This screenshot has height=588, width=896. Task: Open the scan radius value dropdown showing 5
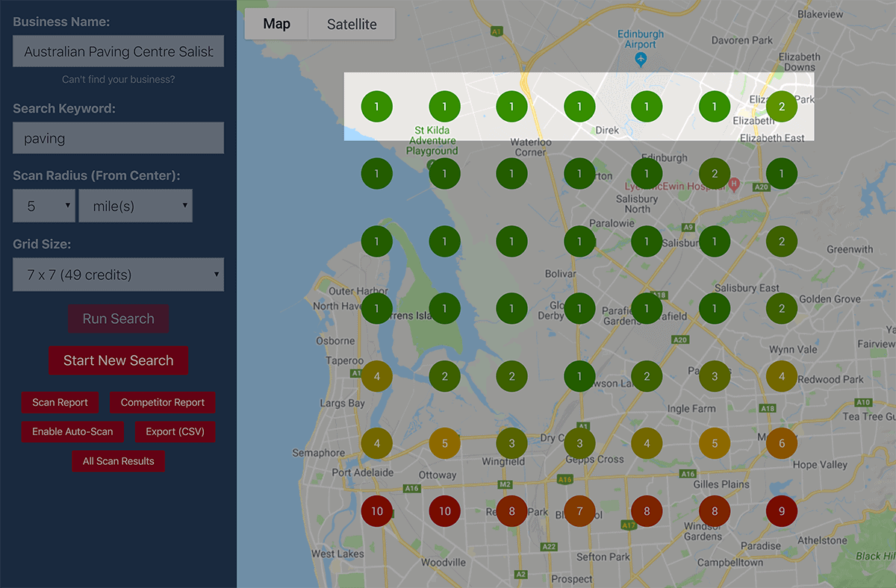click(x=43, y=205)
